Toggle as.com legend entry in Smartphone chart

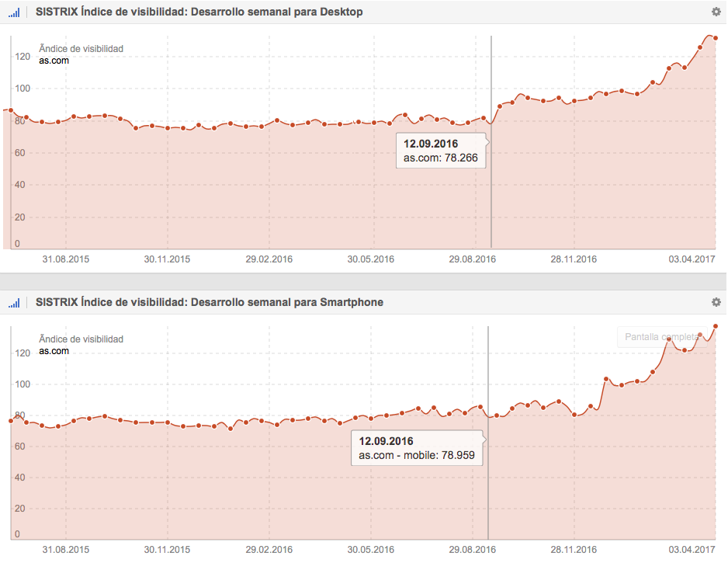coord(54,351)
